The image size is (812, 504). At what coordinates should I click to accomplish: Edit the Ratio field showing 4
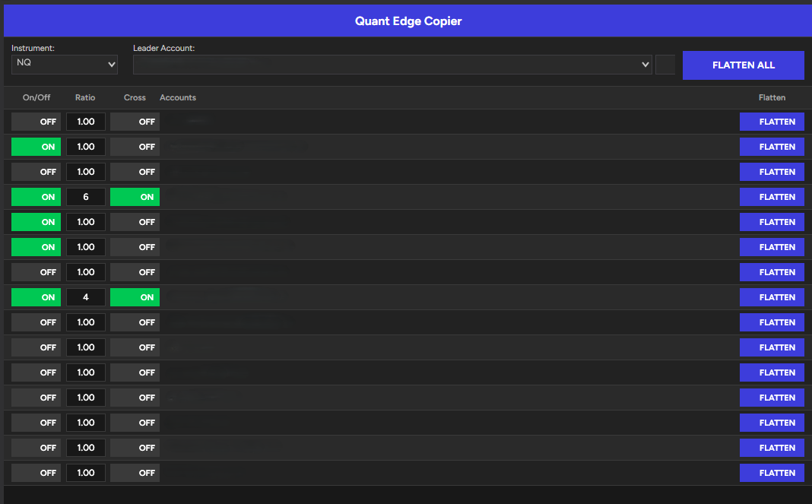[85, 297]
